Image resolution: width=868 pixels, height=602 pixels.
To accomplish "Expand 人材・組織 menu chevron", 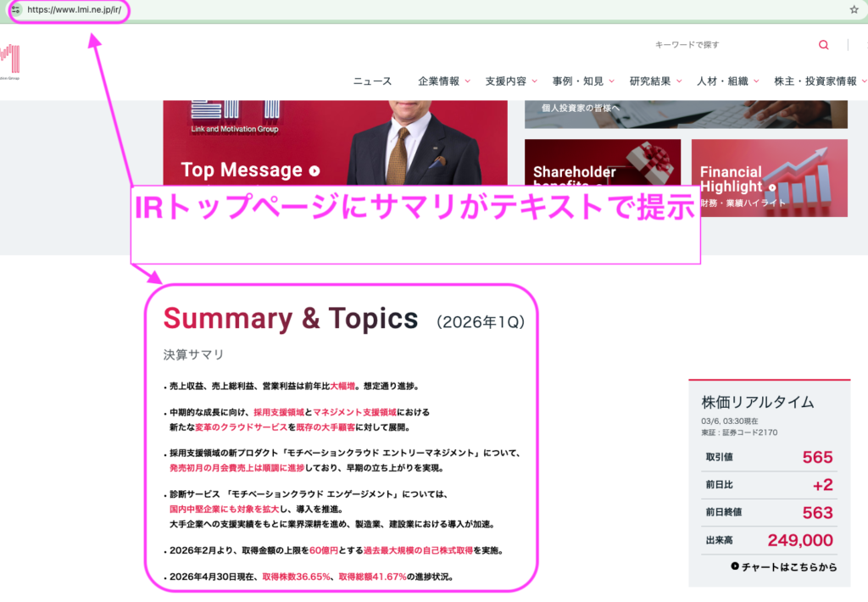I will [756, 81].
